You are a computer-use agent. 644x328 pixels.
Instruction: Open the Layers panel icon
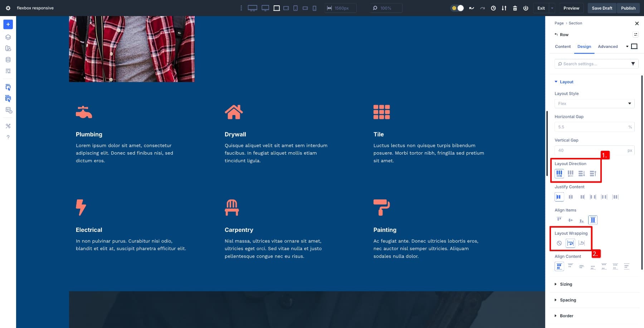point(8,37)
